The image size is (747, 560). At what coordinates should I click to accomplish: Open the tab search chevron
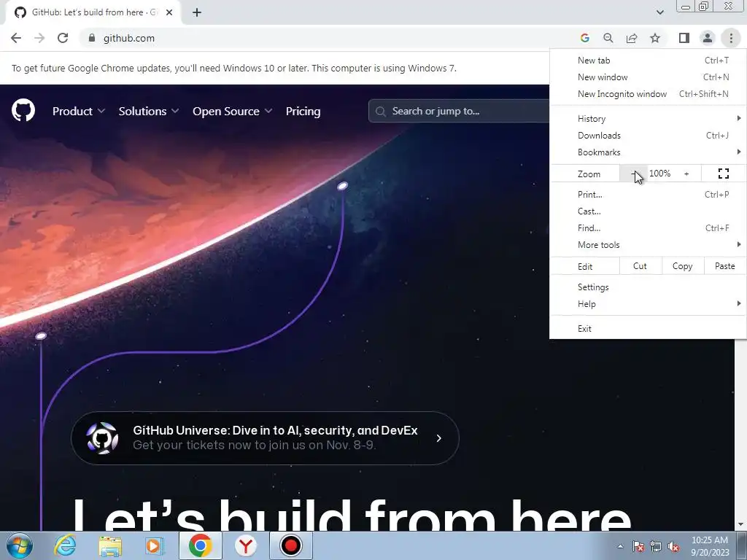click(659, 12)
